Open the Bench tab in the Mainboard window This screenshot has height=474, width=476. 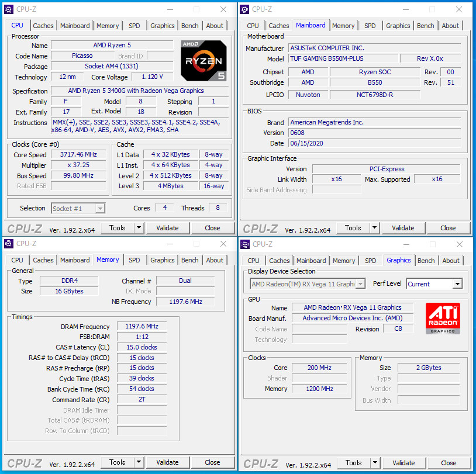(425, 25)
